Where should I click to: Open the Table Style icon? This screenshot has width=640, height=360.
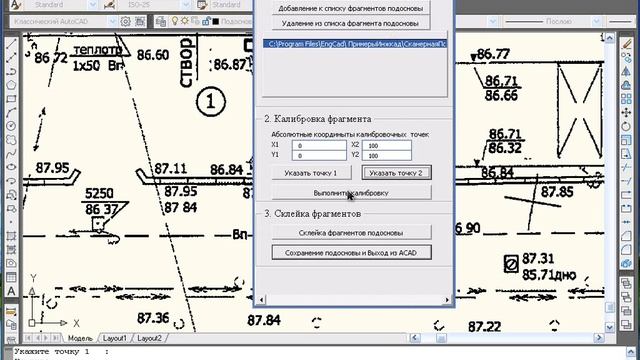[x=202, y=5]
